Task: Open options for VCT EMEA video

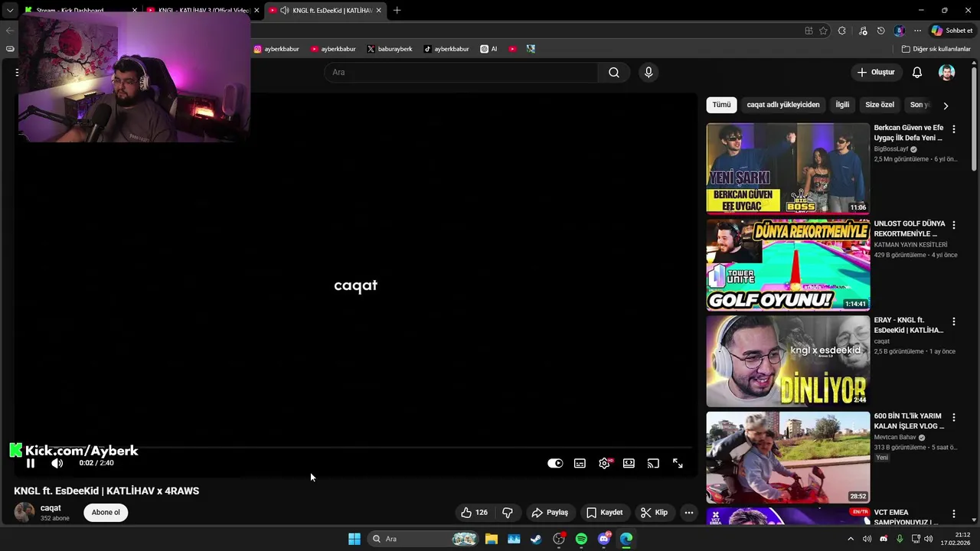Action: click(954, 514)
